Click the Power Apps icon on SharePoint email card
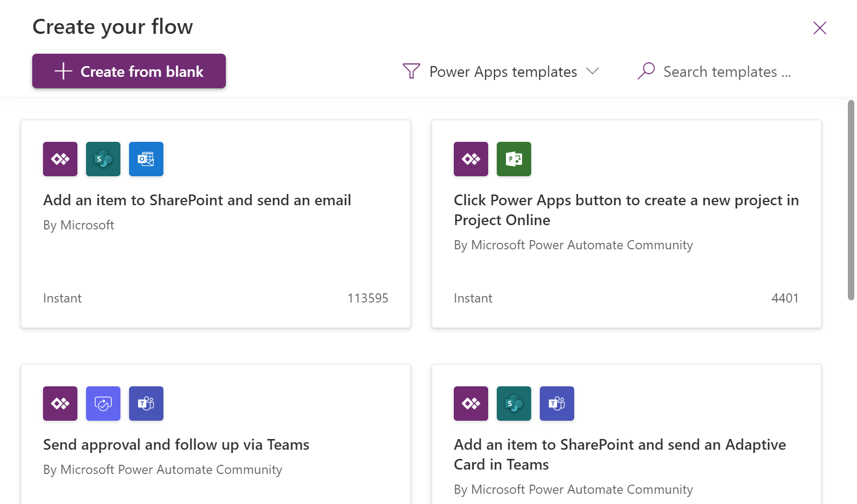 [60, 159]
